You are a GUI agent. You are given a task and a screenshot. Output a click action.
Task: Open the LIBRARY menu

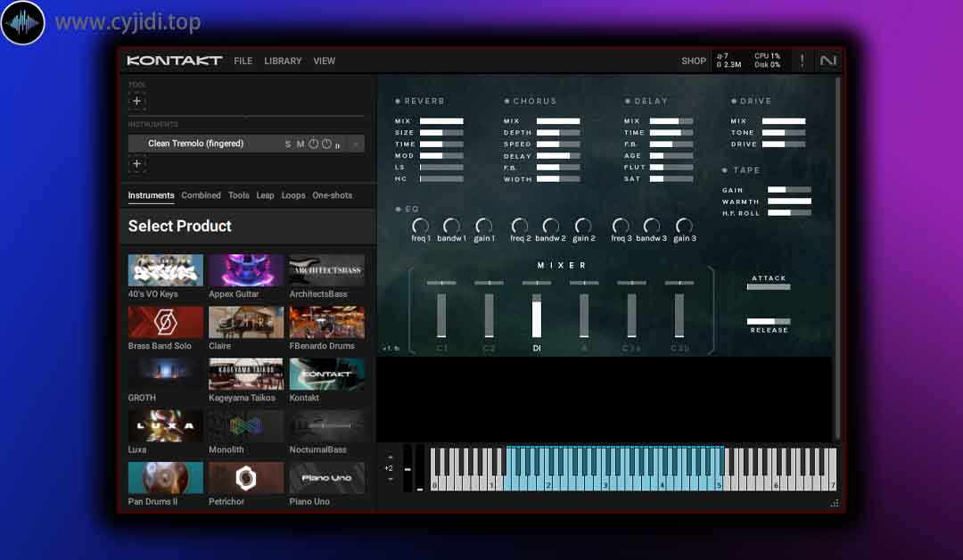coord(283,61)
